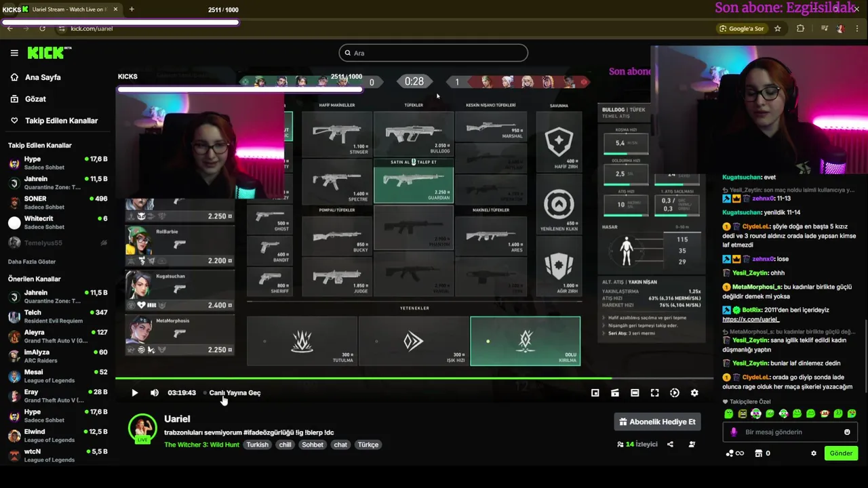Screen dimensions: 868x488
Task: Open the hamburger menu beside Kick logo
Action: point(14,53)
